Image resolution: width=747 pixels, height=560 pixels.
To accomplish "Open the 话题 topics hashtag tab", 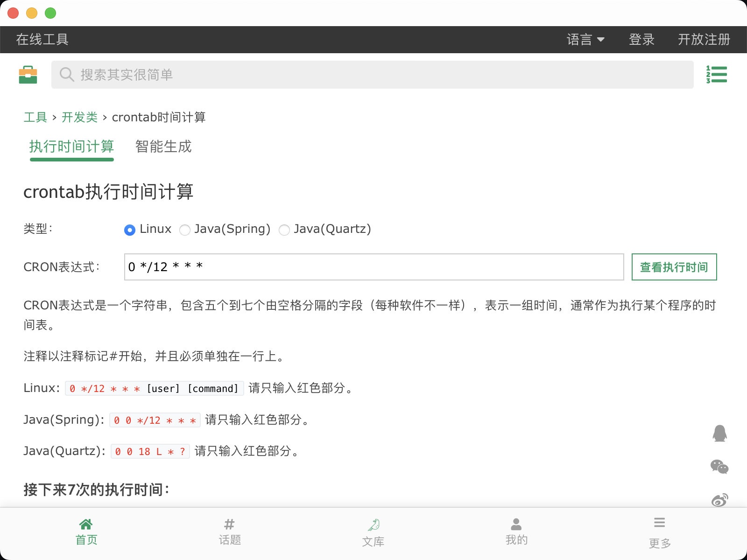I will click(230, 532).
